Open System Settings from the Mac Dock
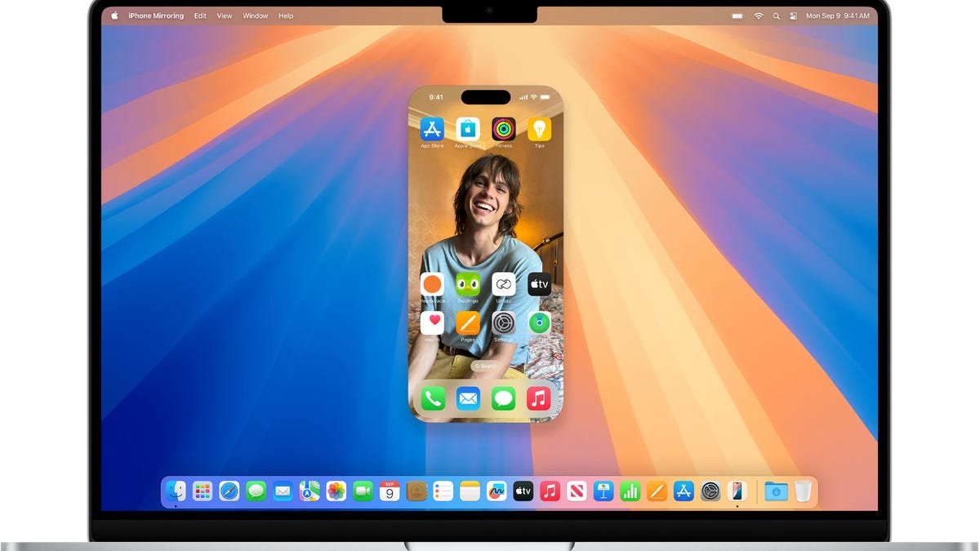This screenshot has width=980, height=551. [x=710, y=491]
